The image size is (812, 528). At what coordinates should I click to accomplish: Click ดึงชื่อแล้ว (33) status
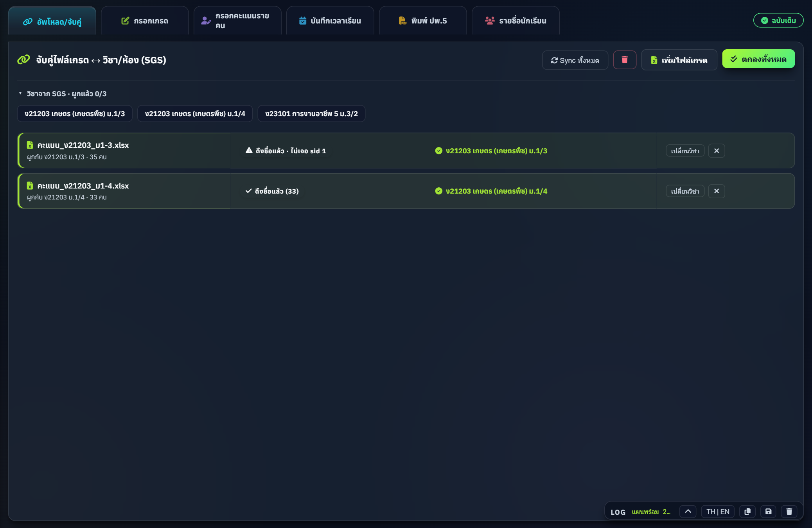(x=272, y=191)
